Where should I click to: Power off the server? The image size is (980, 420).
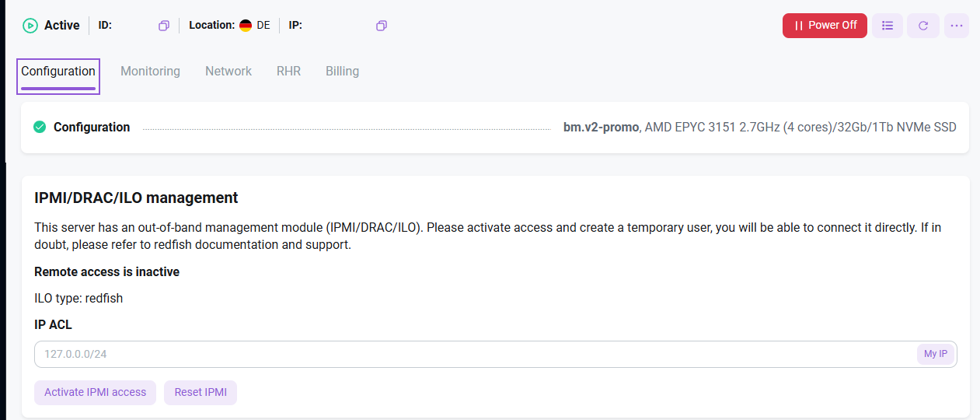pyautogui.click(x=825, y=26)
